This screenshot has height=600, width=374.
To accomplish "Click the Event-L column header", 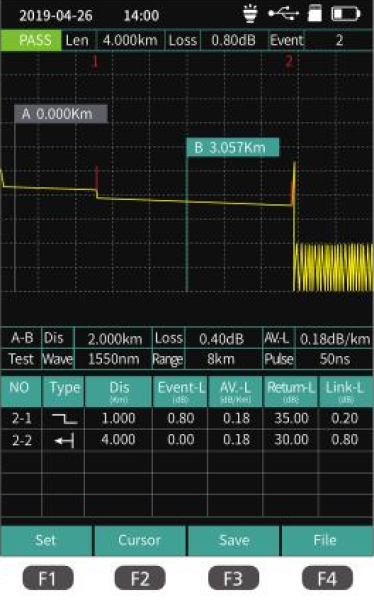I will point(180,391).
